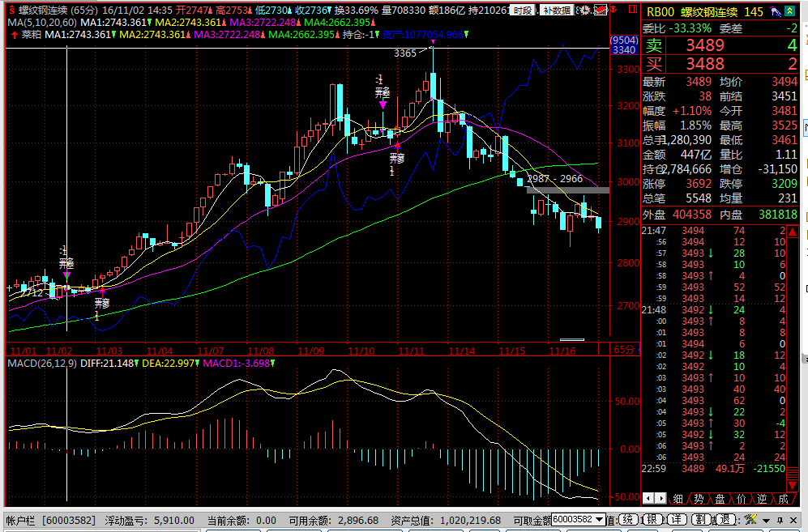Click the 11/10 buy signal red arrow
This screenshot has height=532, width=808.
(397, 146)
